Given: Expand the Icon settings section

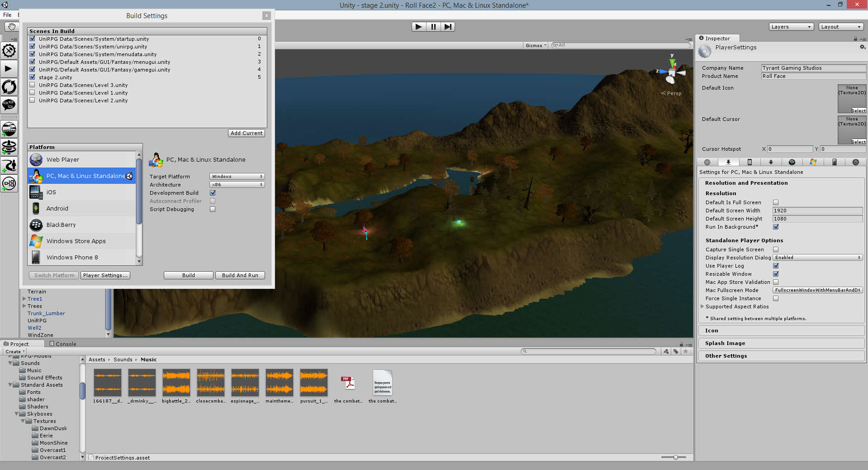Looking at the screenshot, I should pos(781,331).
